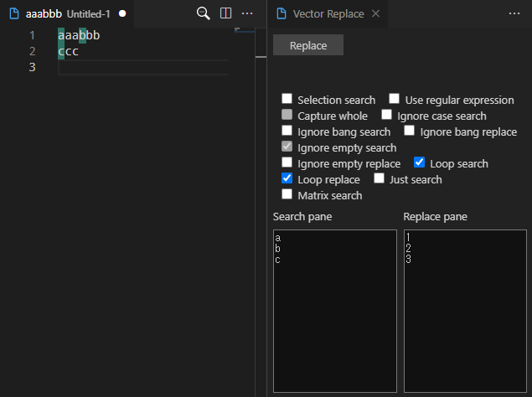The height and width of the screenshot is (397, 532).
Task: Click inside the Replace pane text area
Action: coord(465,310)
